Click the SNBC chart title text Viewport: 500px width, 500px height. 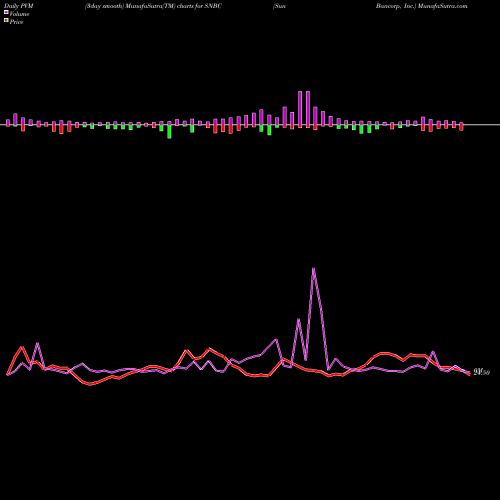pos(153,6)
